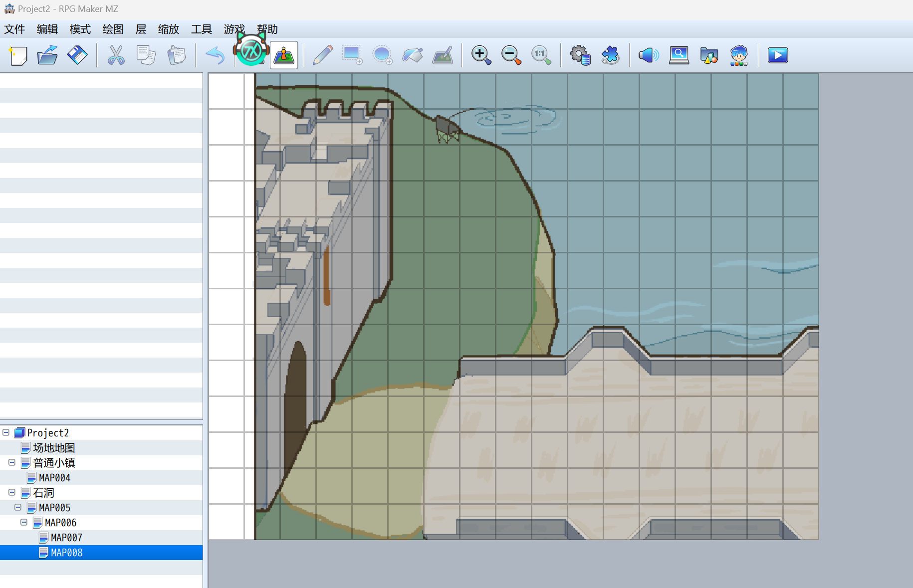This screenshot has width=913, height=588.
Task: Collapse the 石洞 tree node
Action: pos(12,492)
